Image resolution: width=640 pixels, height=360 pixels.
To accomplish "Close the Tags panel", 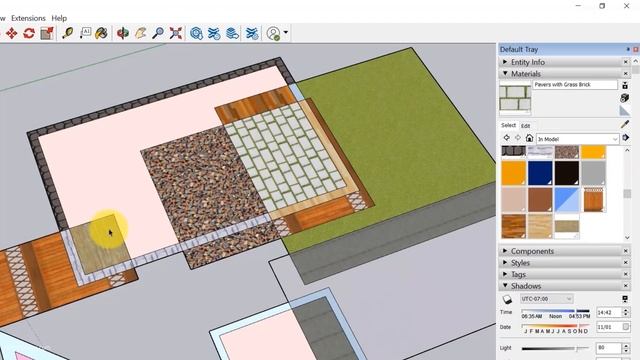I will pos(625,274).
